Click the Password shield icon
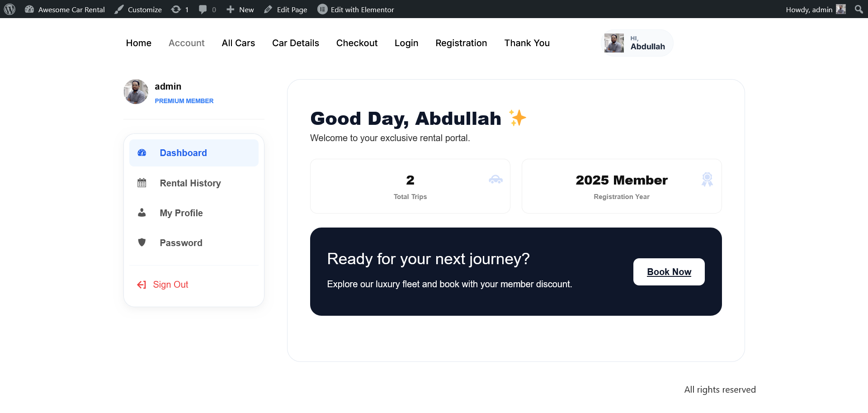This screenshot has height=413, width=868. (142, 242)
